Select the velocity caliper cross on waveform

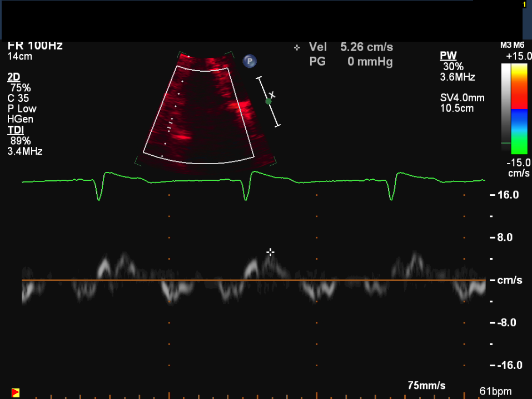point(270,252)
